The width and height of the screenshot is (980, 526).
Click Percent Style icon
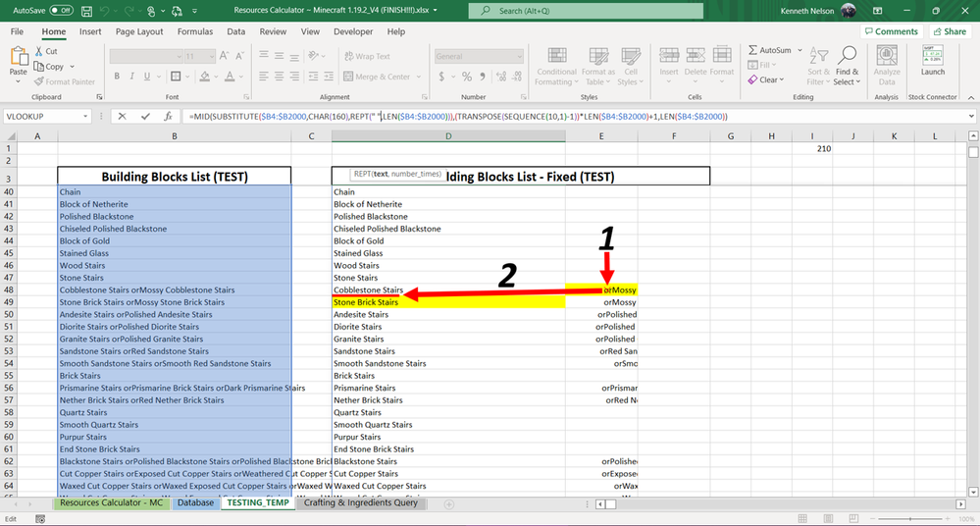pyautogui.click(x=467, y=77)
